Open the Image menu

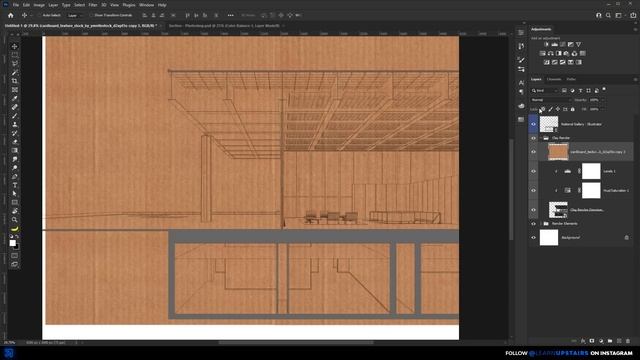[39, 5]
